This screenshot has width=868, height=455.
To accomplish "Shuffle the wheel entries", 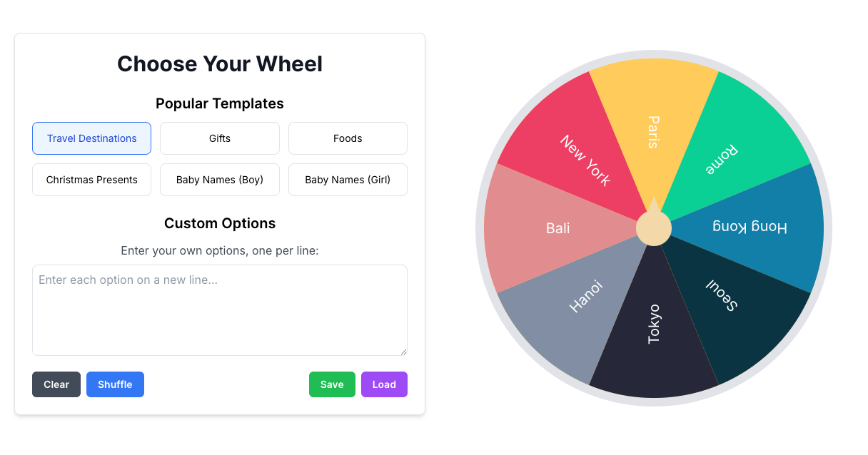I will 115,384.
